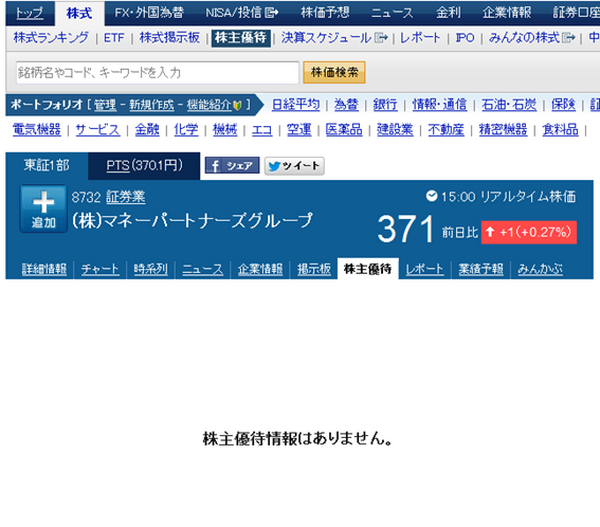Select 株主優待 tab in stock panel
Image resolution: width=600 pixels, height=527 pixels.
click(368, 269)
